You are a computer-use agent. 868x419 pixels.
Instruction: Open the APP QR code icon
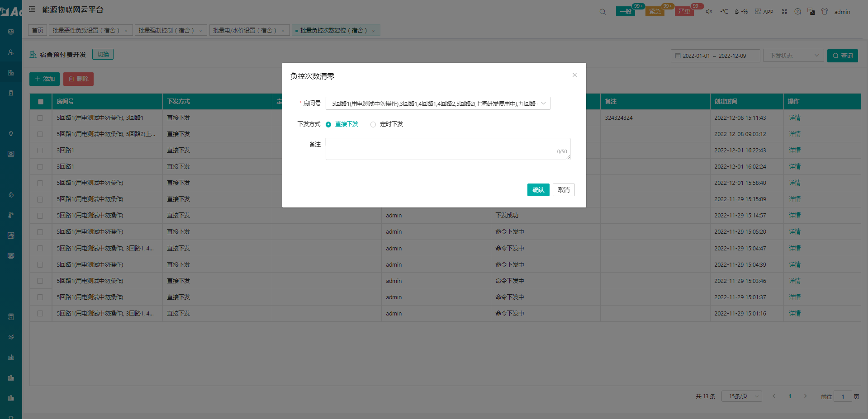(758, 11)
